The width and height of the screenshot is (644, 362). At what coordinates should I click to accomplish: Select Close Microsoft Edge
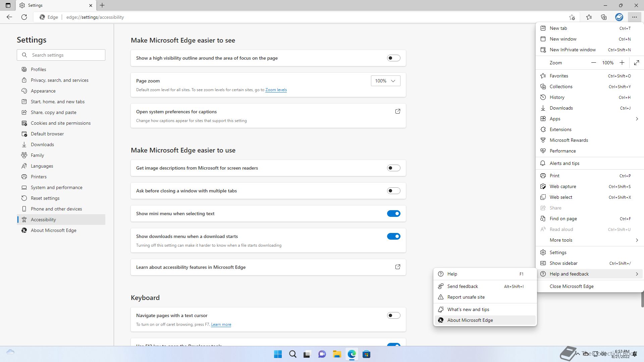589,286
